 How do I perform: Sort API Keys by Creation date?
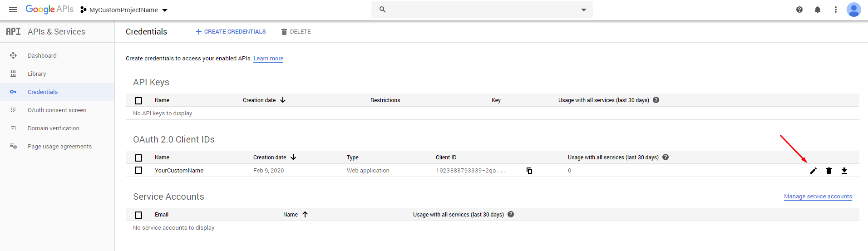[x=264, y=100]
